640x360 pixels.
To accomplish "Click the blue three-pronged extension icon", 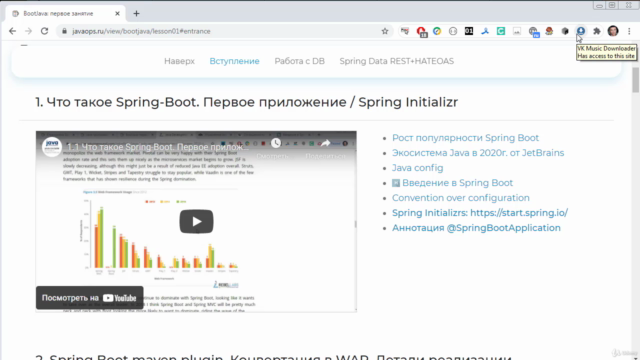I will [x=484, y=31].
